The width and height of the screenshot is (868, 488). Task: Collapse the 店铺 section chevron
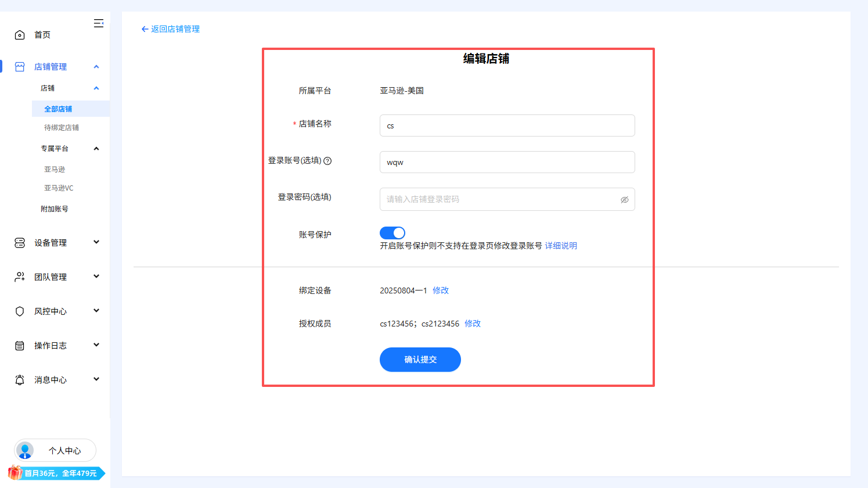(x=96, y=88)
